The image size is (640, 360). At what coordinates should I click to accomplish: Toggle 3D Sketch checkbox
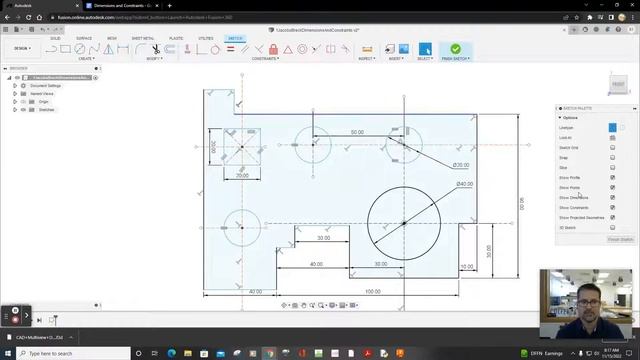pyautogui.click(x=612, y=227)
